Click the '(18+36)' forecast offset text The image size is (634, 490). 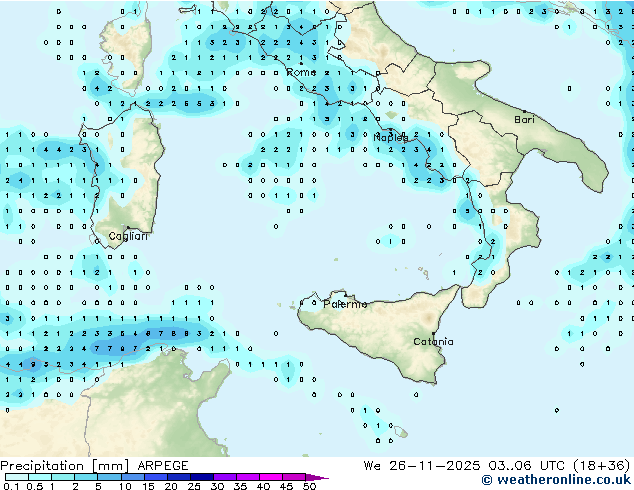(x=602, y=466)
